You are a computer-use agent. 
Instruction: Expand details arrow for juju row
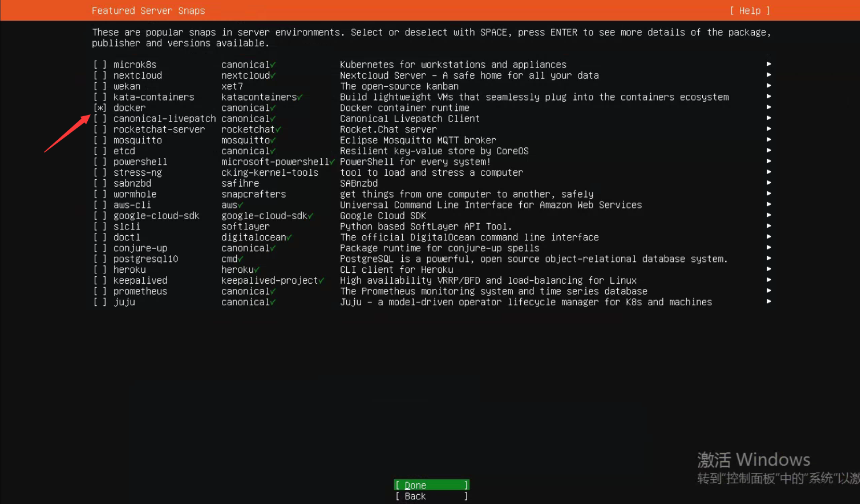(x=769, y=302)
